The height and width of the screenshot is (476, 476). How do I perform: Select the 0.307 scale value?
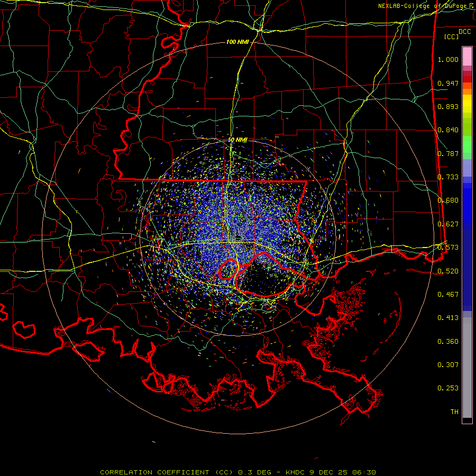(448, 365)
